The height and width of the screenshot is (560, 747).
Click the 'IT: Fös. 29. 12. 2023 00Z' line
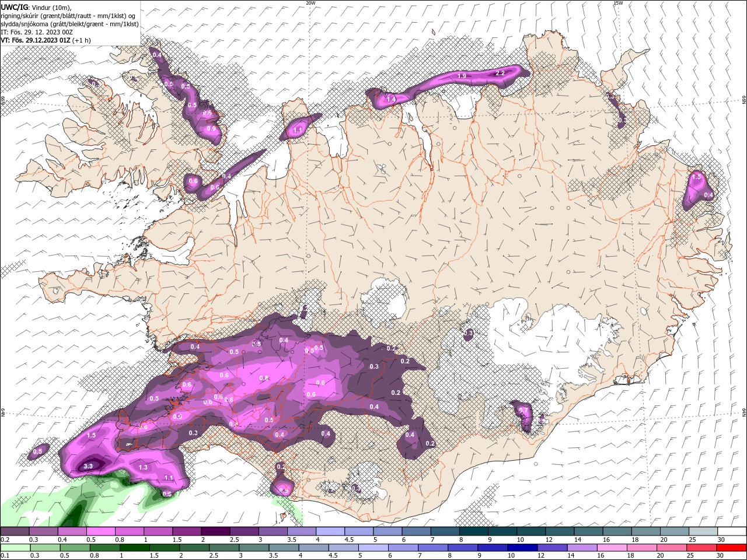[36, 32]
